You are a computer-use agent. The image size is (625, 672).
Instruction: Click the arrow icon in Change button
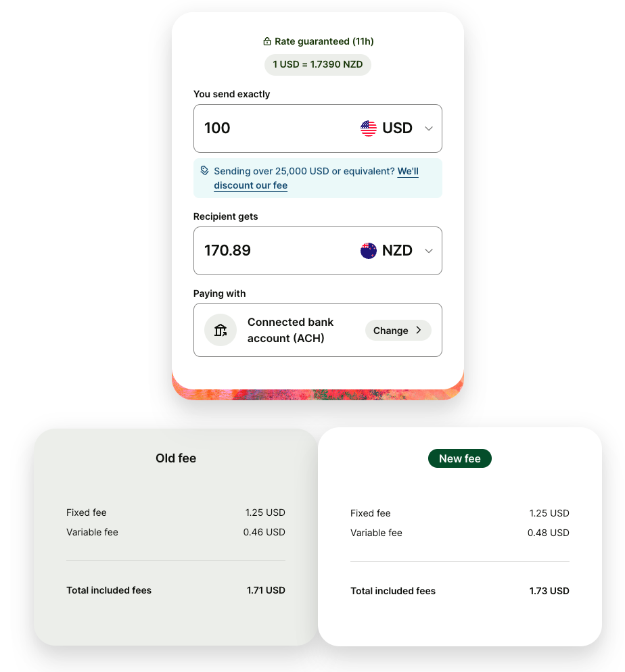point(419,330)
